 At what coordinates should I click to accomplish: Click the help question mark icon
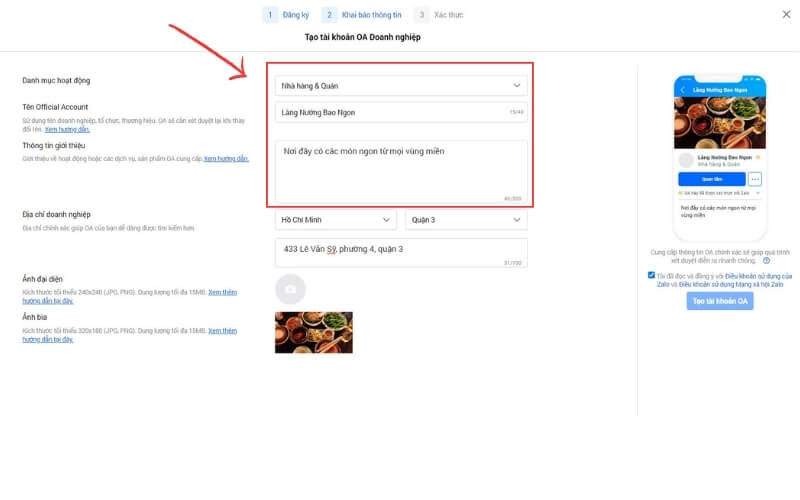click(x=766, y=261)
